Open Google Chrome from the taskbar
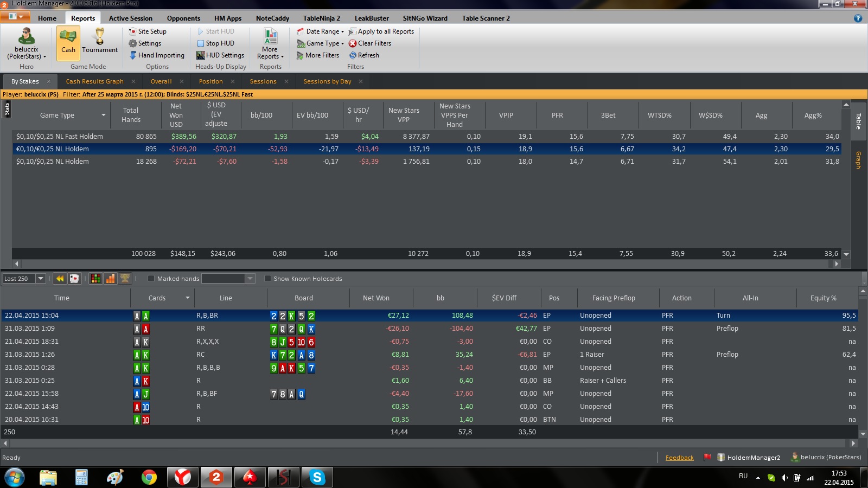Image resolution: width=868 pixels, height=488 pixels. pos(149,477)
